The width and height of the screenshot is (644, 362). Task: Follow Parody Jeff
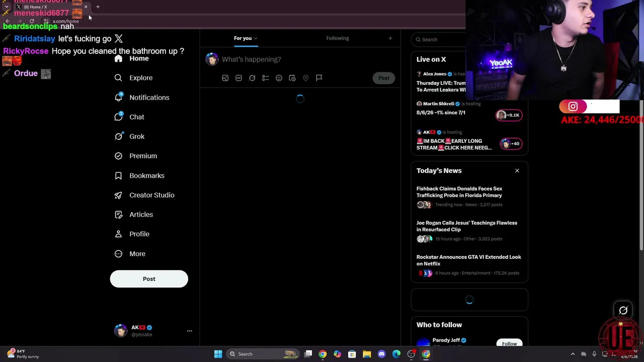click(x=509, y=343)
